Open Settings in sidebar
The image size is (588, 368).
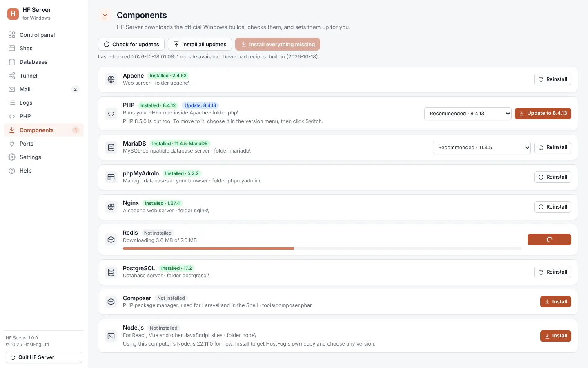[x=44, y=157]
